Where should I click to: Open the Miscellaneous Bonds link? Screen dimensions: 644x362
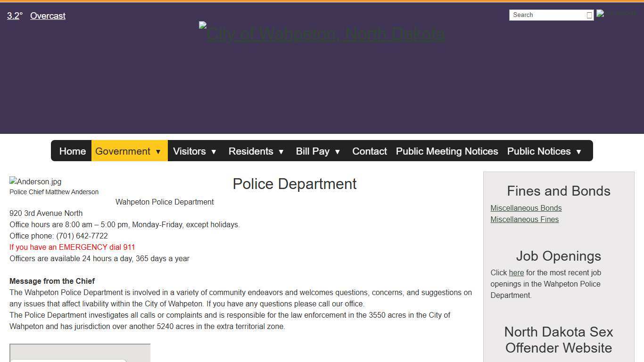(x=526, y=208)
